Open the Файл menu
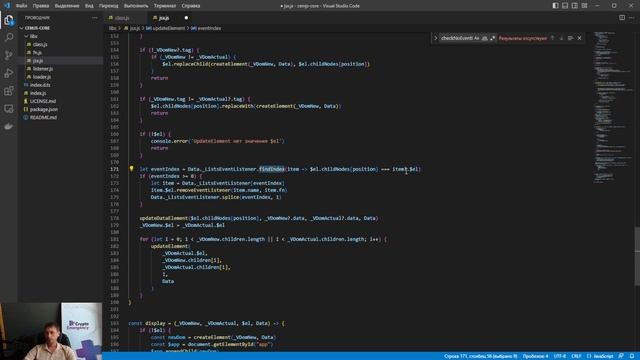The width and height of the screenshot is (640, 360). click(x=21, y=6)
